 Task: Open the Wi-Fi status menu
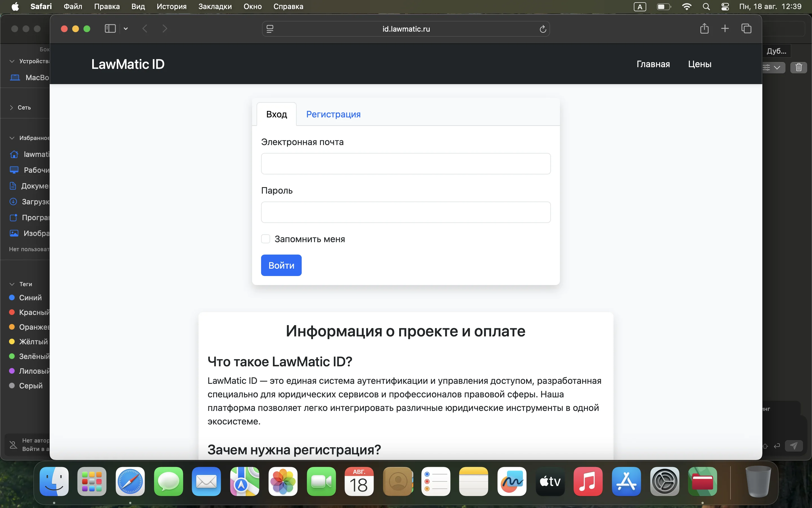pos(687,6)
